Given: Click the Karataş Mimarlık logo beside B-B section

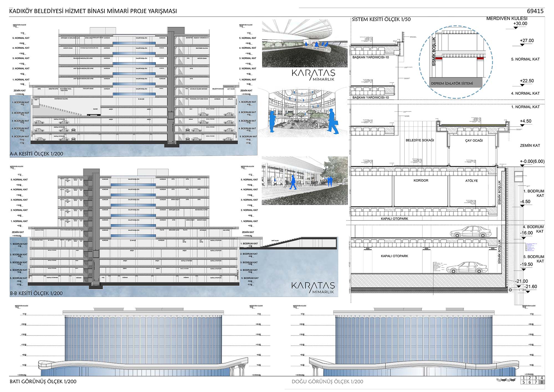Looking at the screenshot, I should (313, 287).
